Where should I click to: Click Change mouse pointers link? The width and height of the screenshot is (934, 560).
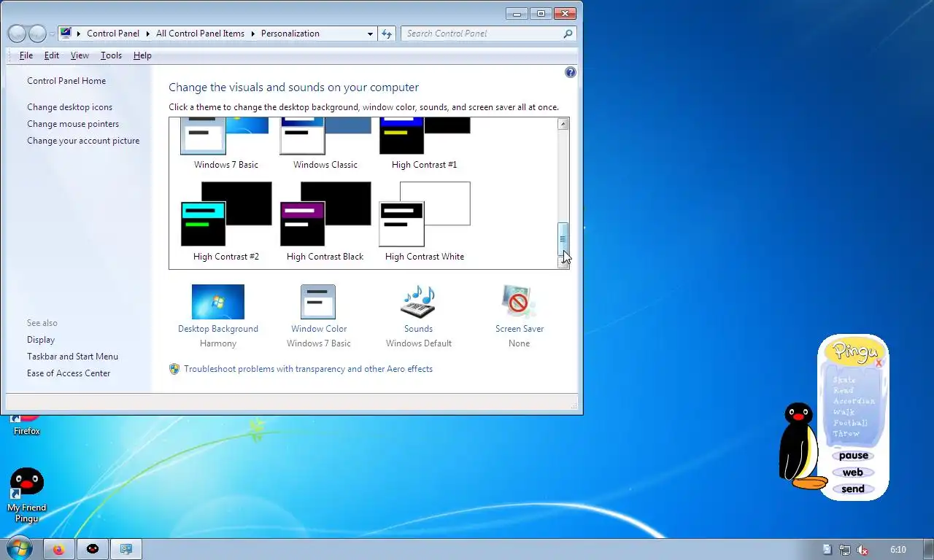(x=73, y=124)
